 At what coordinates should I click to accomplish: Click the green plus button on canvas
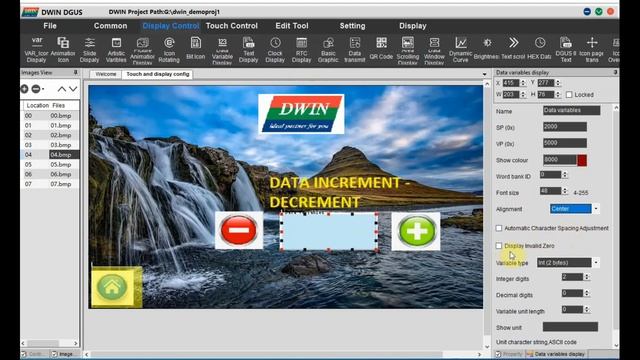[x=416, y=231]
